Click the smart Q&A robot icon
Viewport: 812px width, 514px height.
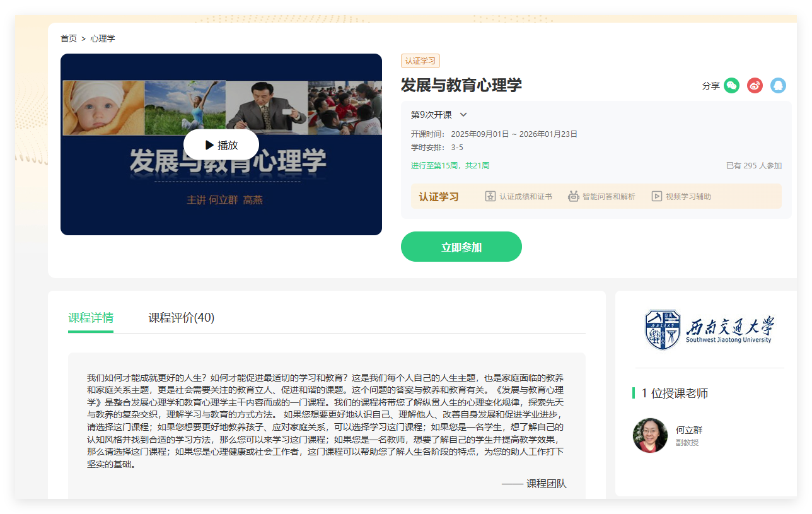[x=573, y=196]
